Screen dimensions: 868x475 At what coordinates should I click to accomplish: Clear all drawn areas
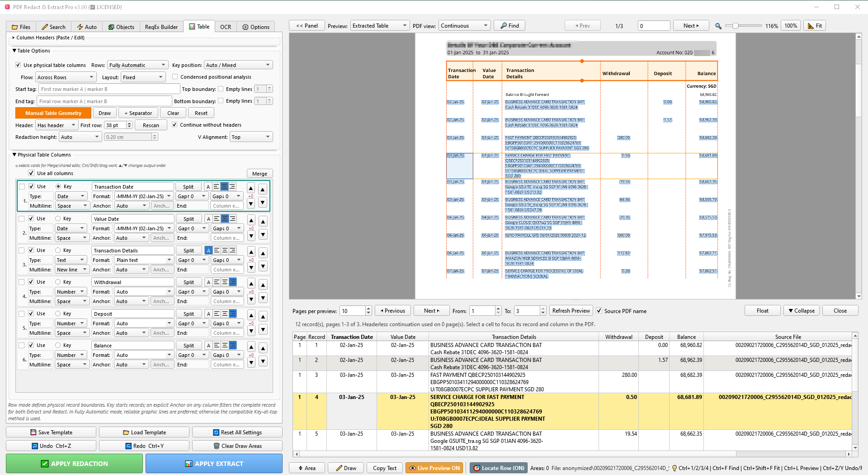coord(237,446)
